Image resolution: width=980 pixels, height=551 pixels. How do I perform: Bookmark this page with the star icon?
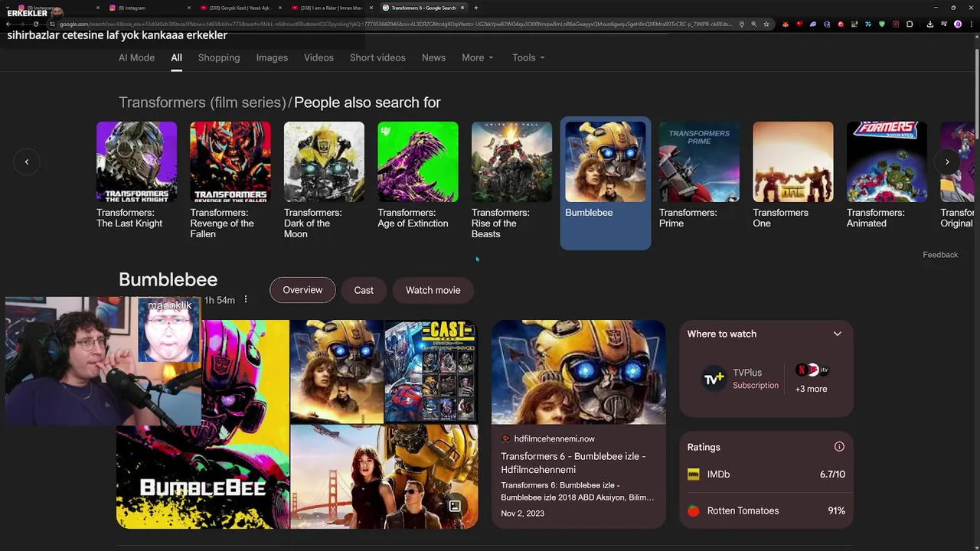(766, 24)
